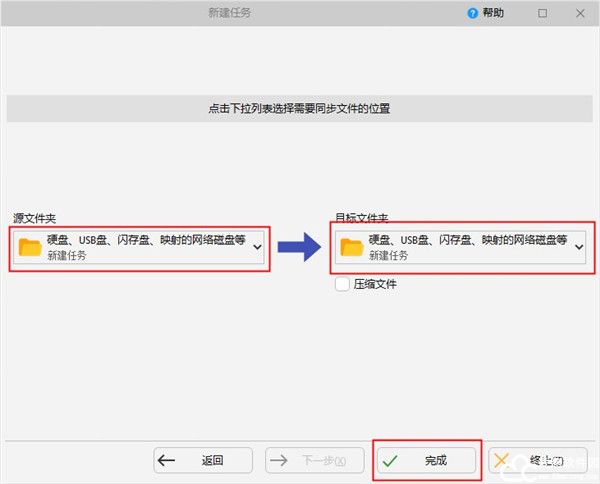Maximize the 新建任务 window
Image resolution: width=600 pixels, height=484 pixels.
coord(542,13)
